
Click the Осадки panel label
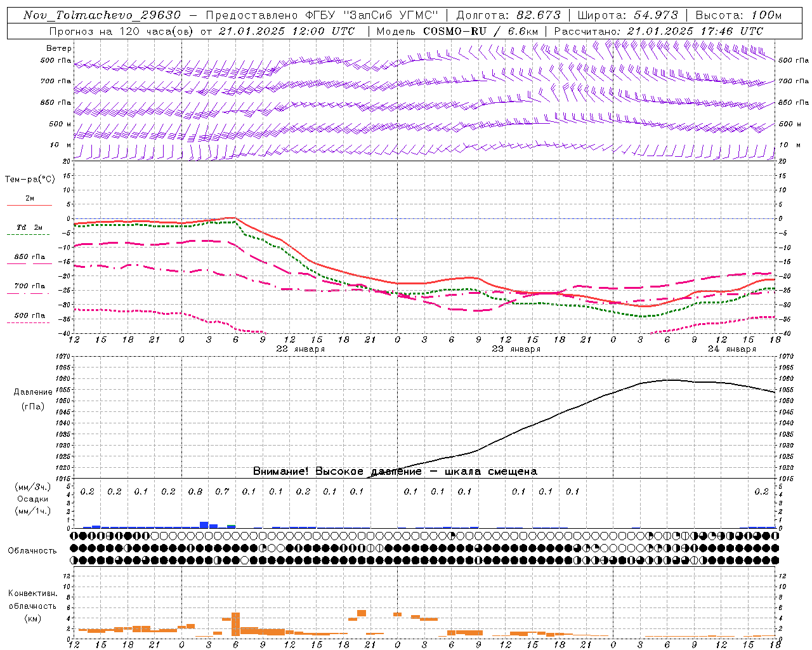click(32, 499)
